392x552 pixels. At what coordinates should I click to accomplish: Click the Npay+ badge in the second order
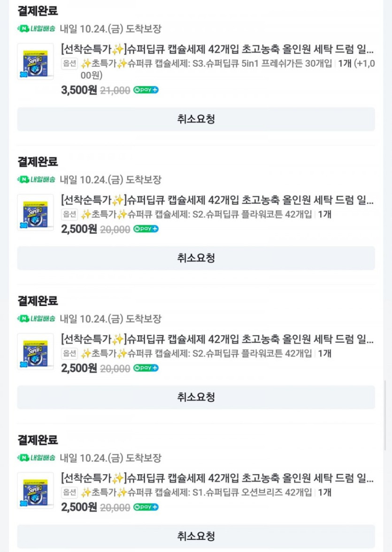(146, 229)
